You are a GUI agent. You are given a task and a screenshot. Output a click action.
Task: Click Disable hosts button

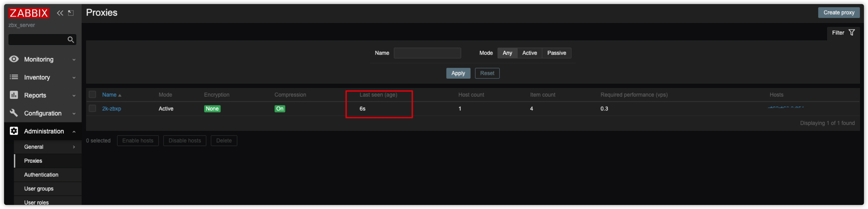click(185, 141)
